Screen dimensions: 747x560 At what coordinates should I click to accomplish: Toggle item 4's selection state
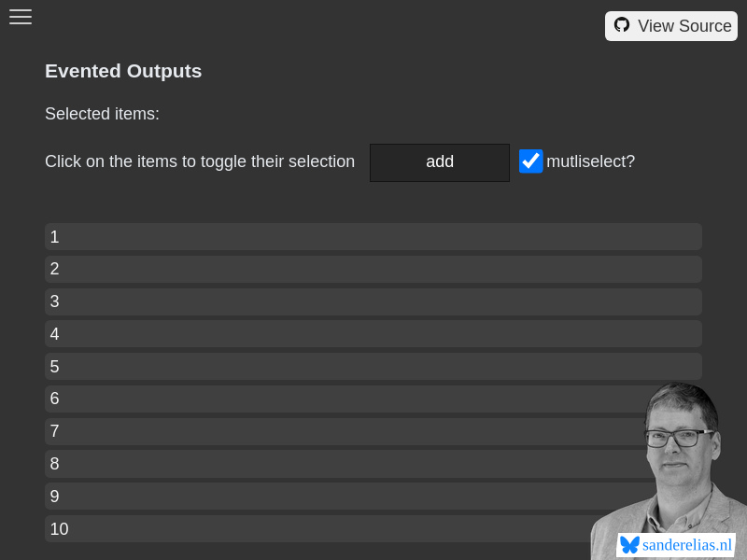(x=373, y=333)
